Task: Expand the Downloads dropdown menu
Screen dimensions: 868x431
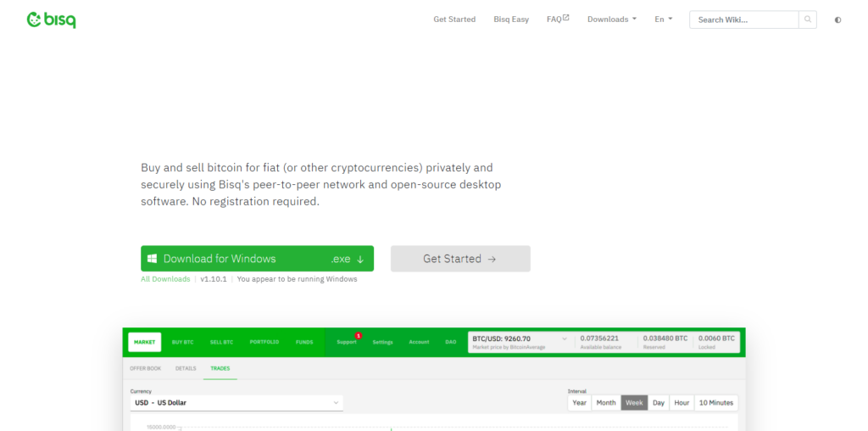Action: pyautogui.click(x=612, y=20)
